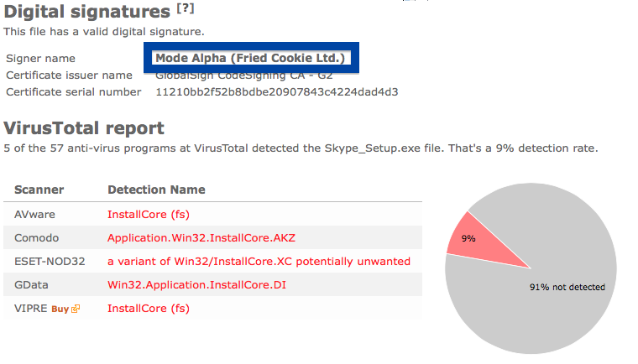Click the 91% not detected label
The height and width of the screenshot is (364, 638).
click(567, 287)
